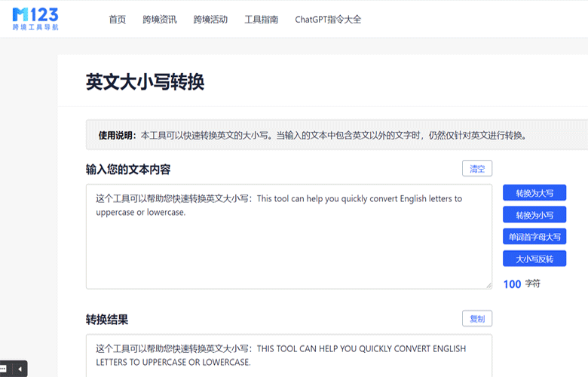
Task: Click the 转换为小写 button
Action: 534,215
